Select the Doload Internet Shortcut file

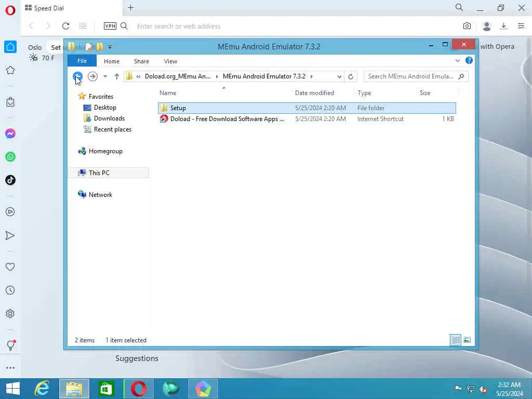[307, 119]
